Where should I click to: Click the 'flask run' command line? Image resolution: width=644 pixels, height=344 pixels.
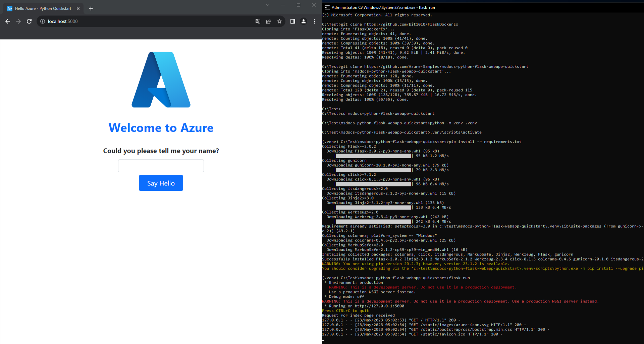click(396, 278)
